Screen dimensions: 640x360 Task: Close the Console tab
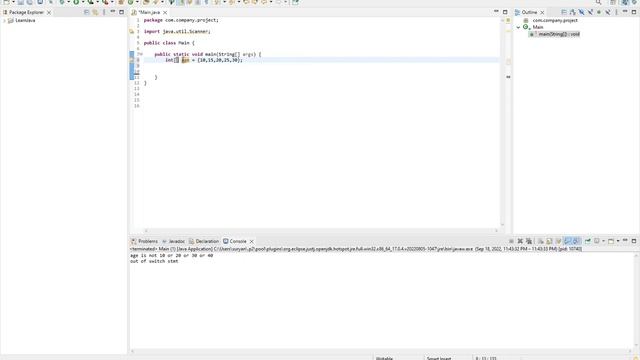251,242
